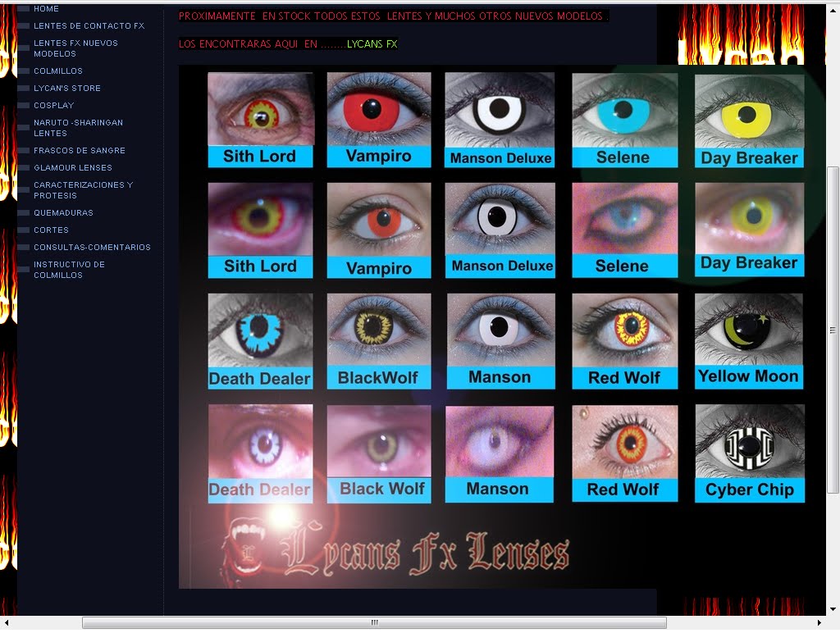This screenshot has height=633, width=840.
Task: Select the top Vampiro red lens
Action: [x=379, y=109]
